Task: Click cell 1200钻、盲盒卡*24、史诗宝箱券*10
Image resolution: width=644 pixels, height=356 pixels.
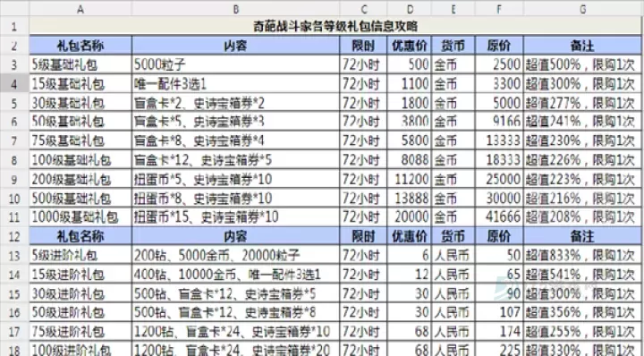Action: click(236, 331)
